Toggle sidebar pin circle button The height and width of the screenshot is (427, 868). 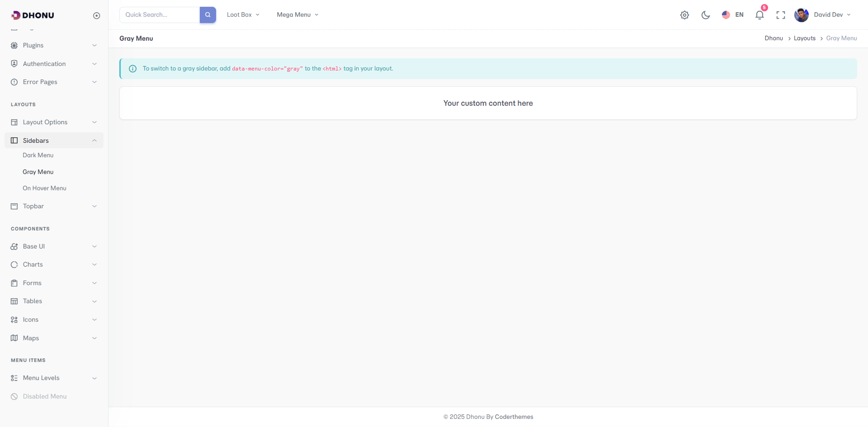96,16
